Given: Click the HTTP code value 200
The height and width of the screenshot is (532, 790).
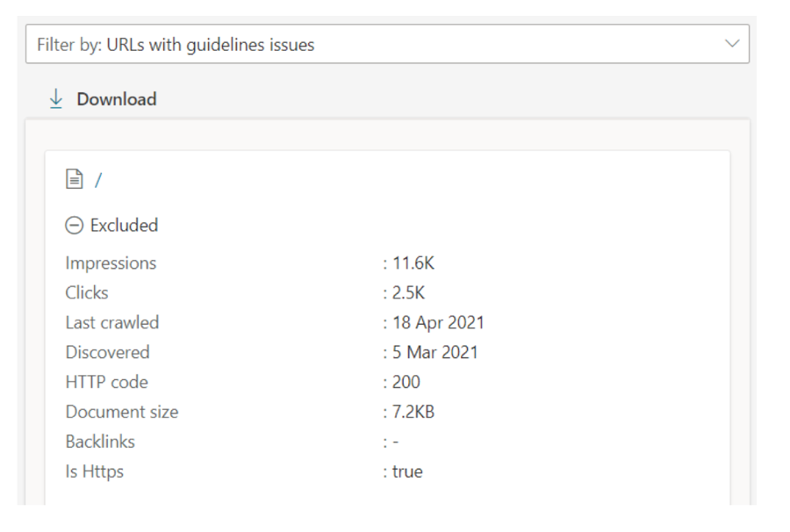Looking at the screenshot, I should tap(406, 383).
